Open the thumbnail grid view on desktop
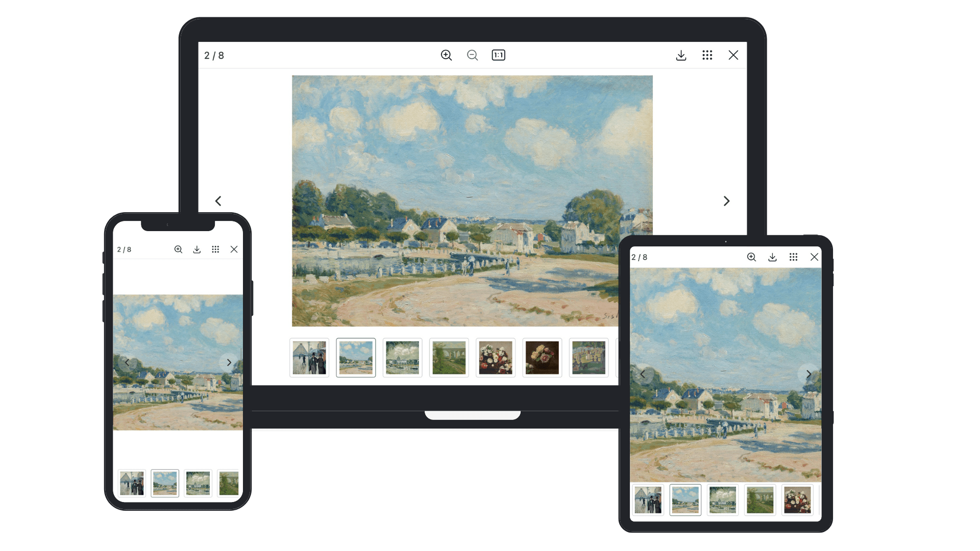 (707, 55)
